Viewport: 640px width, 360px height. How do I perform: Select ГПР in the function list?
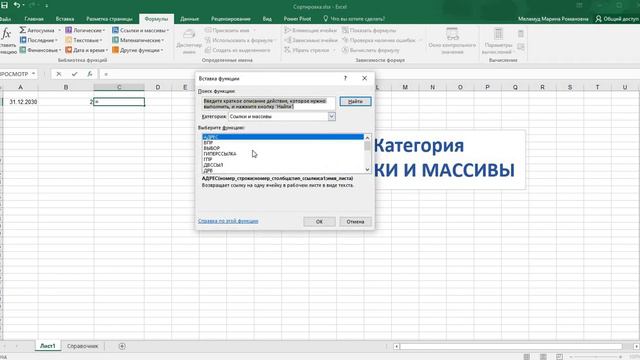click(x=282, y=160)
